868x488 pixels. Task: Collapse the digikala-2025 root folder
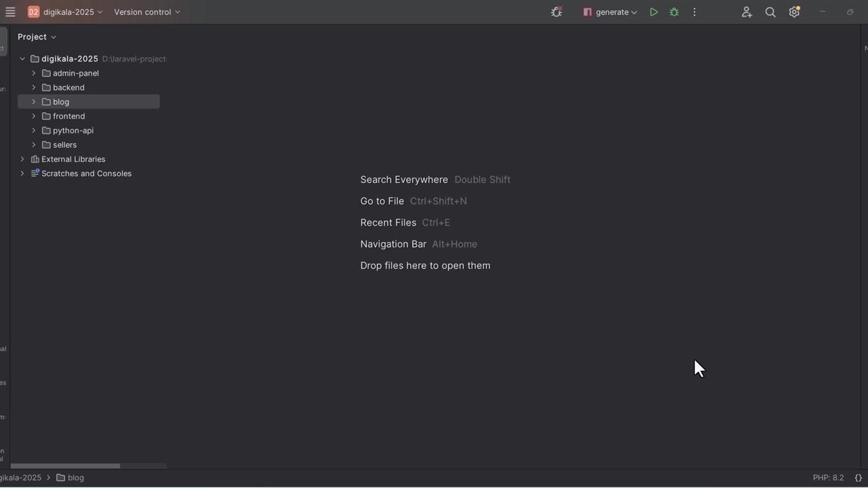tap(22, 59)
